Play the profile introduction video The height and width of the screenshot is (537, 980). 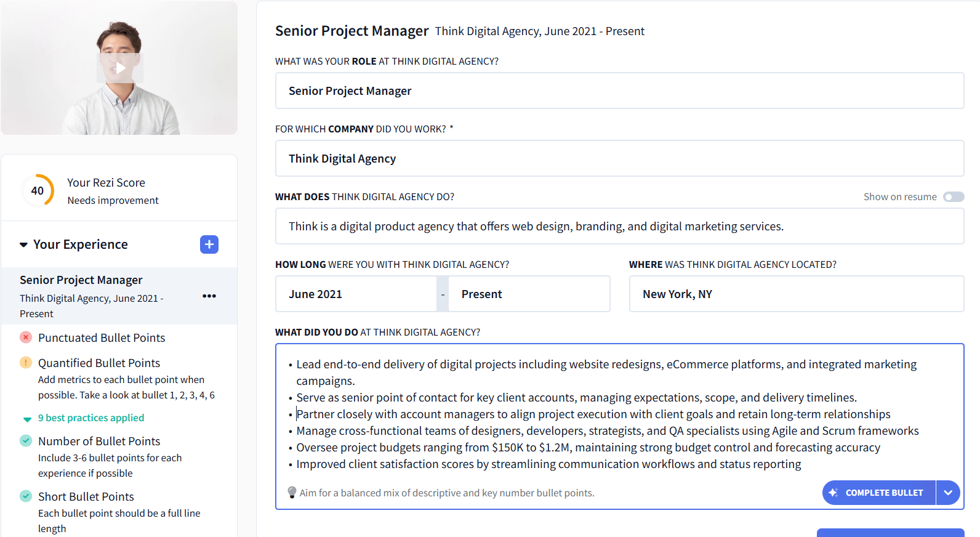point(120,68)
